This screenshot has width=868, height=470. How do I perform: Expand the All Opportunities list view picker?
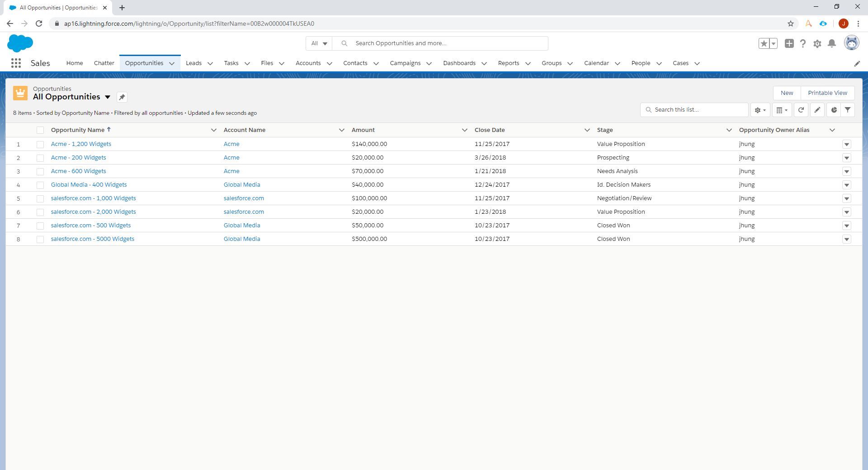(x=108, y=97)
